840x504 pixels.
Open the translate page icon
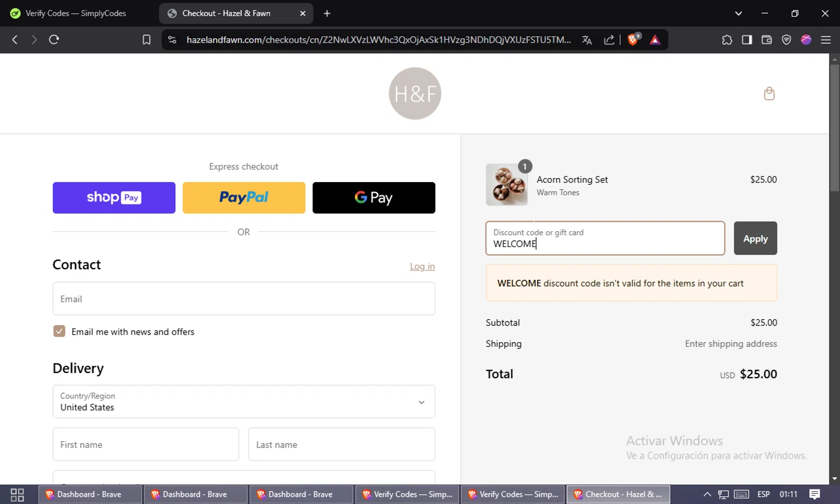pos(587,40)
